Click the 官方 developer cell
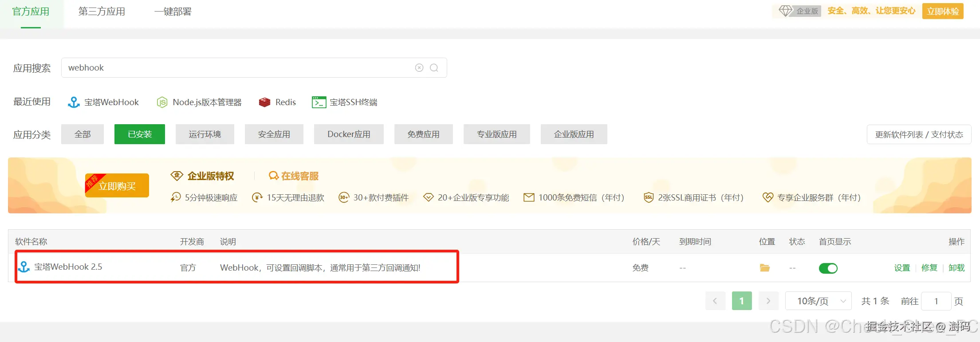Screen dimensions: 980x342 tap(188, 268)
